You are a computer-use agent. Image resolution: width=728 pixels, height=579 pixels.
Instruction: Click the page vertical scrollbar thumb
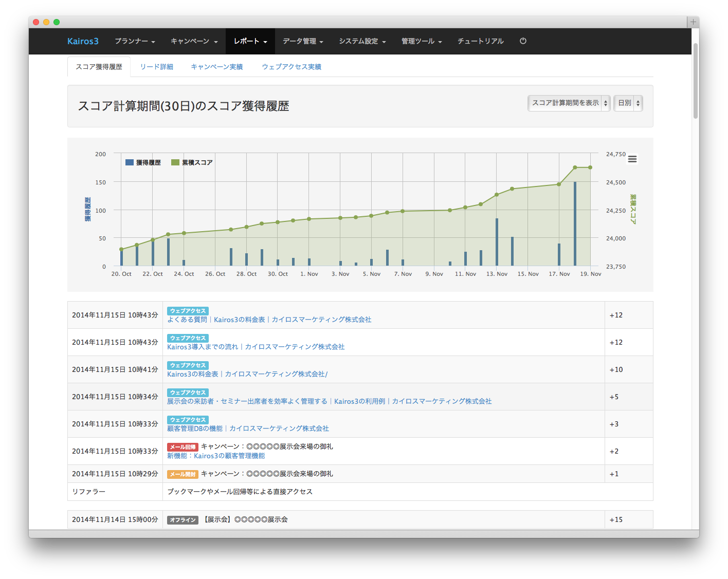point(696,81)
